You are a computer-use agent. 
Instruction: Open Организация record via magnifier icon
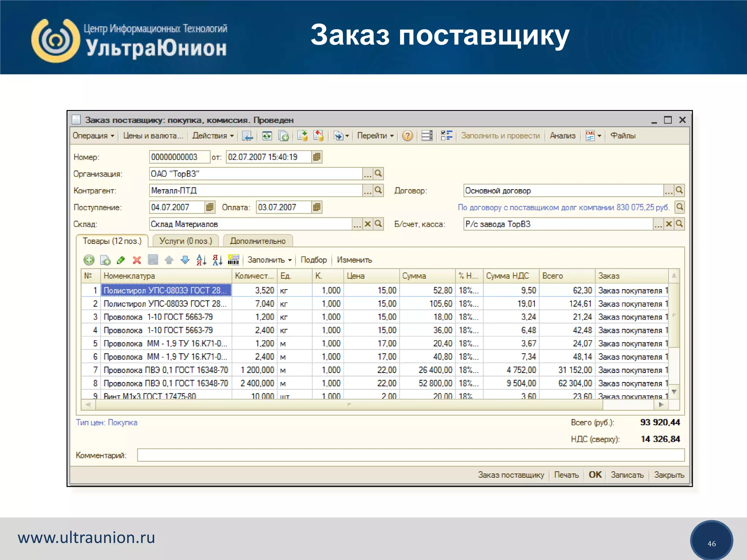point(378,174)
